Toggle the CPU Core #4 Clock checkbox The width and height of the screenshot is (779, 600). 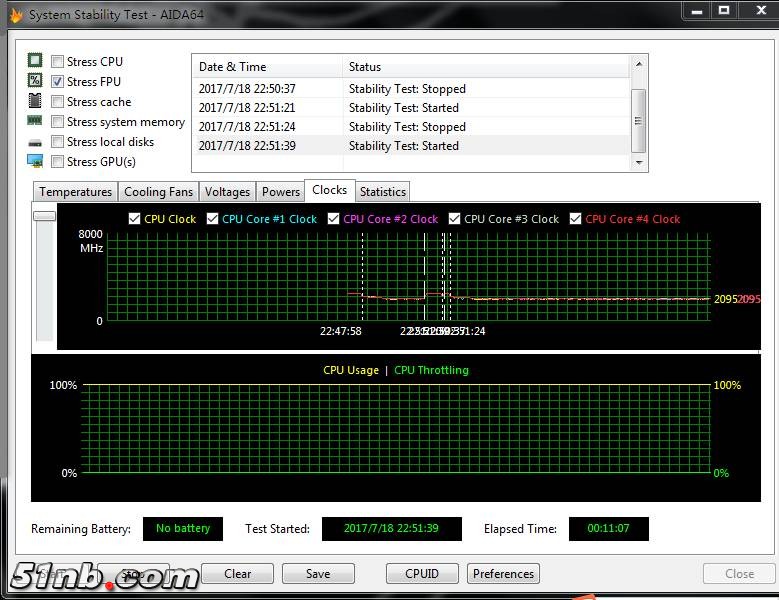575,219
